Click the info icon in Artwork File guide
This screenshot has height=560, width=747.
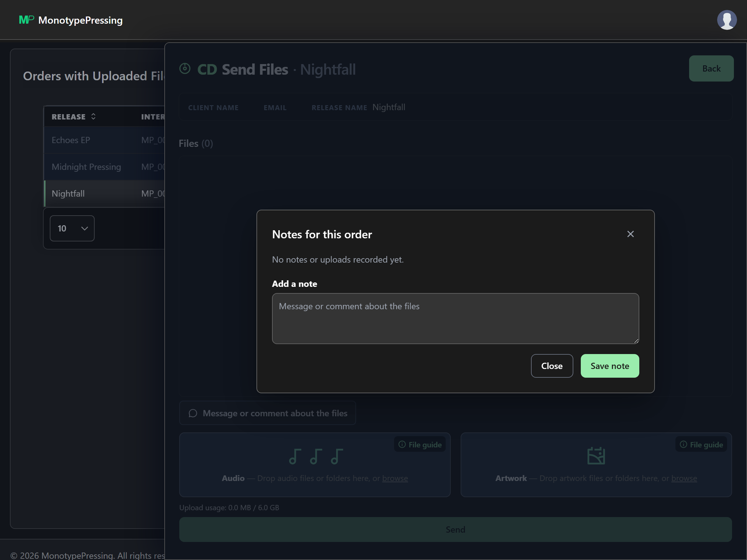pos(683,444)
